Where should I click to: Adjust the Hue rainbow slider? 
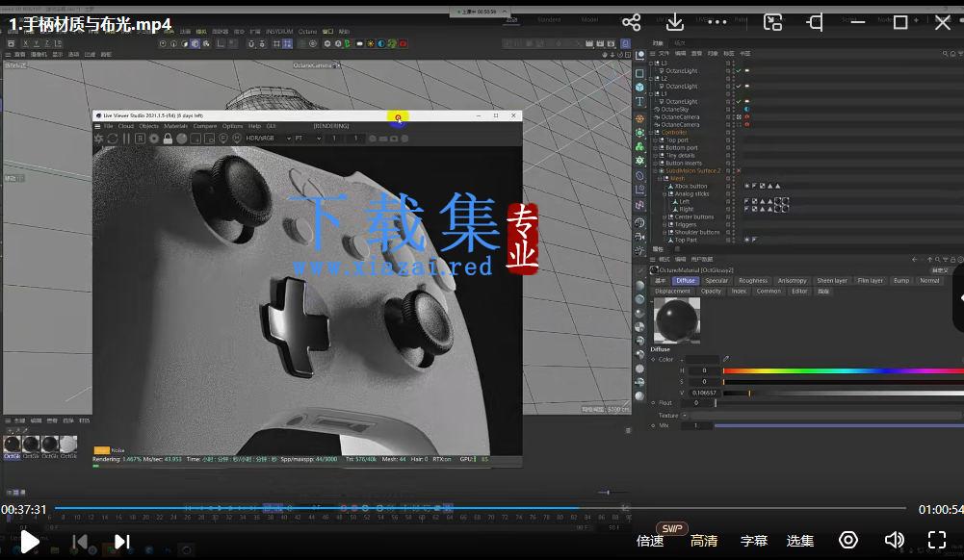click(843, 370)
